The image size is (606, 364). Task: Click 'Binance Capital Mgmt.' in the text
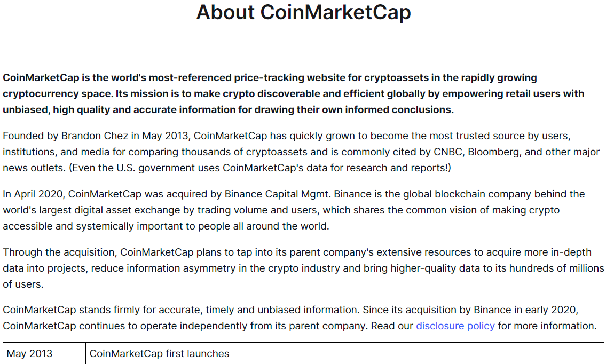tap(277, 194)
